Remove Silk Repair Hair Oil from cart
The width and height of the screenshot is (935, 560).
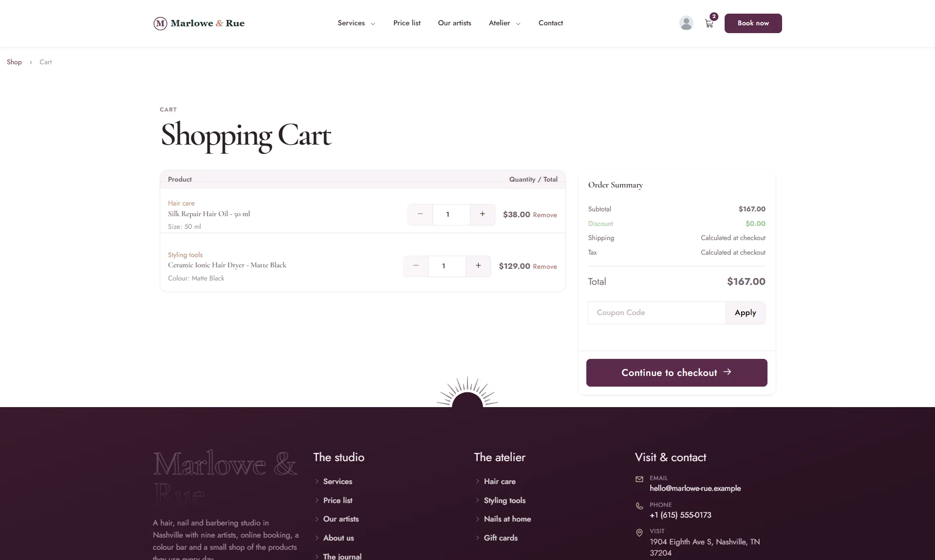point(544,215)
